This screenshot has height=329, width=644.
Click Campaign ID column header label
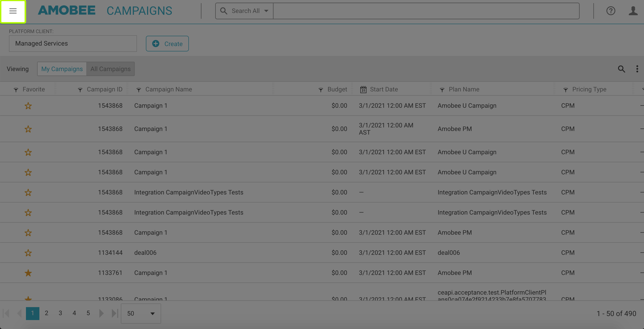pos(104,89)
